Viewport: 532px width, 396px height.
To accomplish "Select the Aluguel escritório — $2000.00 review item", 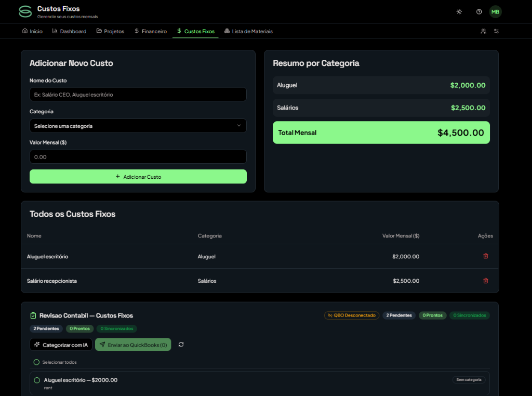I will coord(37,380).
